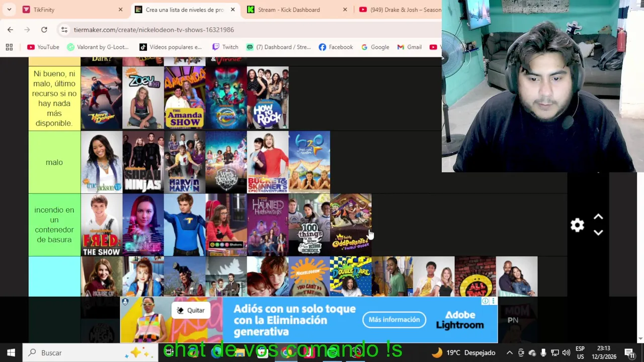Image resolution: width=644 pixels, height=362 pixels.
Task: Open the 19°C Despejado weather widget
Action: (x=463, y=352)
